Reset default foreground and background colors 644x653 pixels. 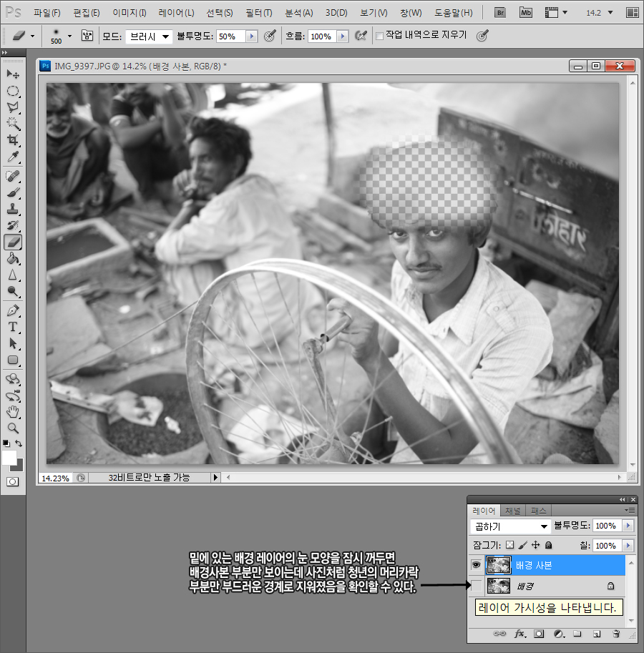click(x=6, y=443)
